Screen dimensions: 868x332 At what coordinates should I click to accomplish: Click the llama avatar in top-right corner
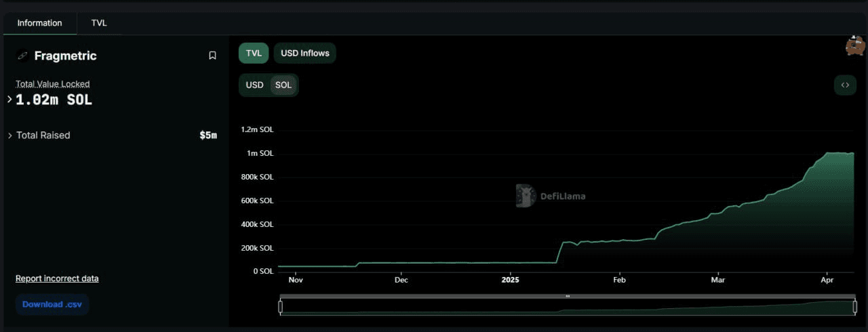(854, 46)
